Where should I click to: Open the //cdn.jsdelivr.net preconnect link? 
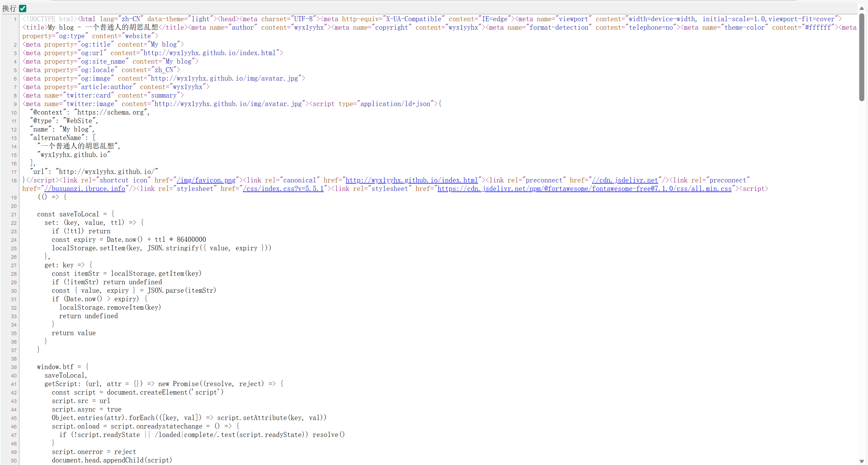625,180
